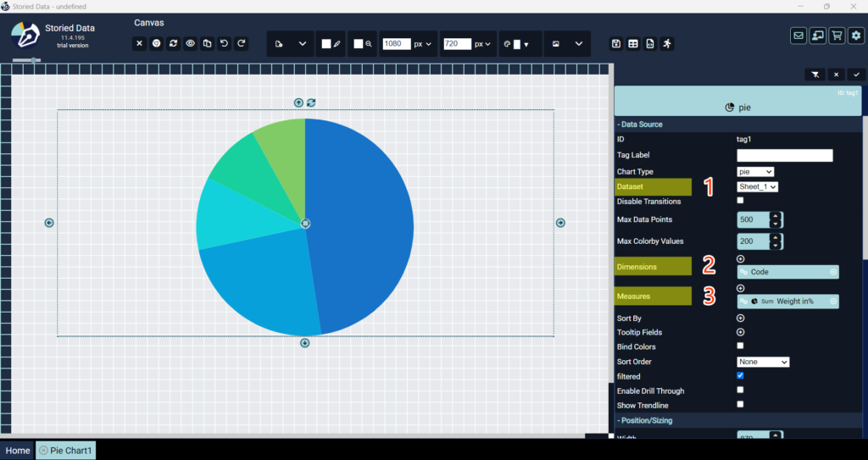Remove the Code dimension field

(833, 272)
